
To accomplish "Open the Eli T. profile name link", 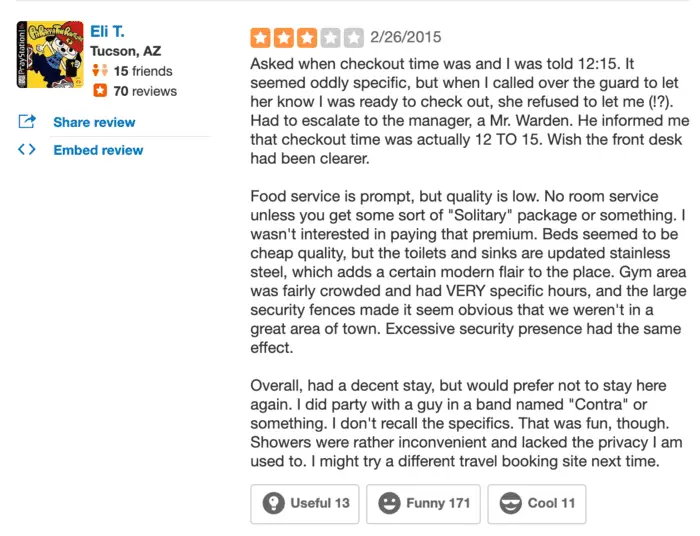I will (107, 32).
